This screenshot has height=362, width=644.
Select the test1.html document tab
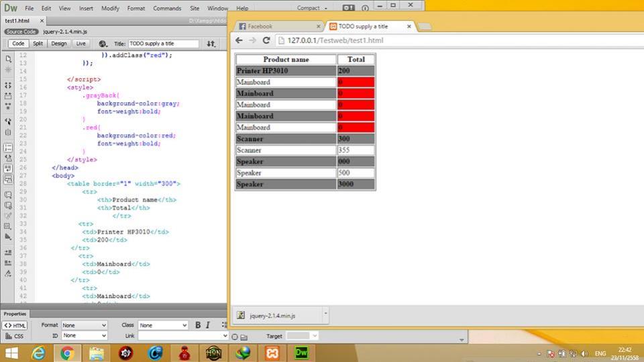pyautogui.click(x=17, y=21)
